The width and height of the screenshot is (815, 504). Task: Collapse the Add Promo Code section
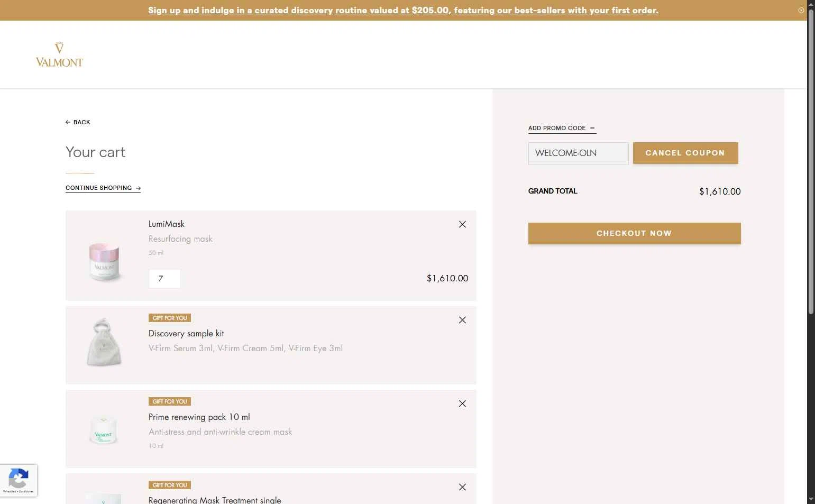tap(562, 128)
